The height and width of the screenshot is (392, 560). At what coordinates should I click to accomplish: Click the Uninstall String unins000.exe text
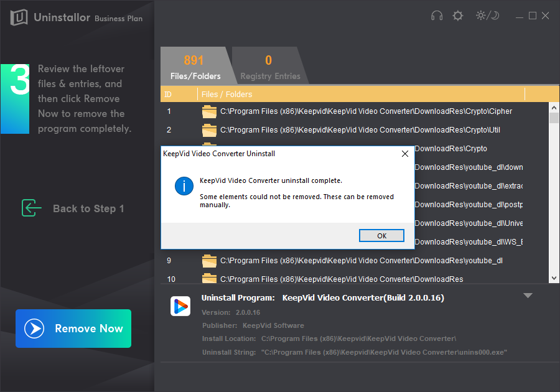(354, 352)
